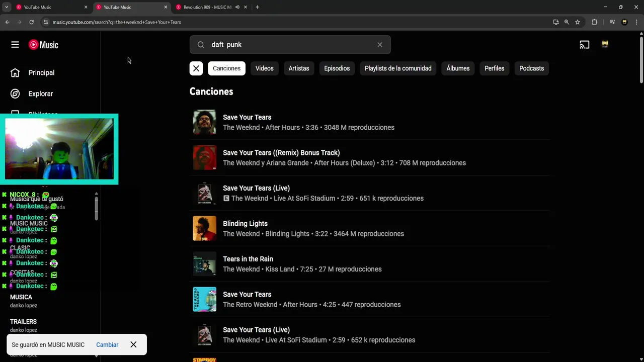644x362 pixels.
Task: View site information icon in address bar
Action: (x=46, y=22)
